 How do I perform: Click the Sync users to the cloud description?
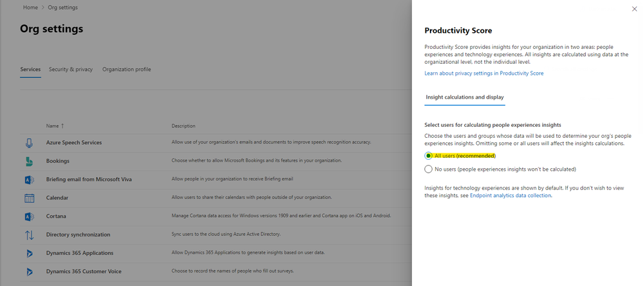point(226,234)
